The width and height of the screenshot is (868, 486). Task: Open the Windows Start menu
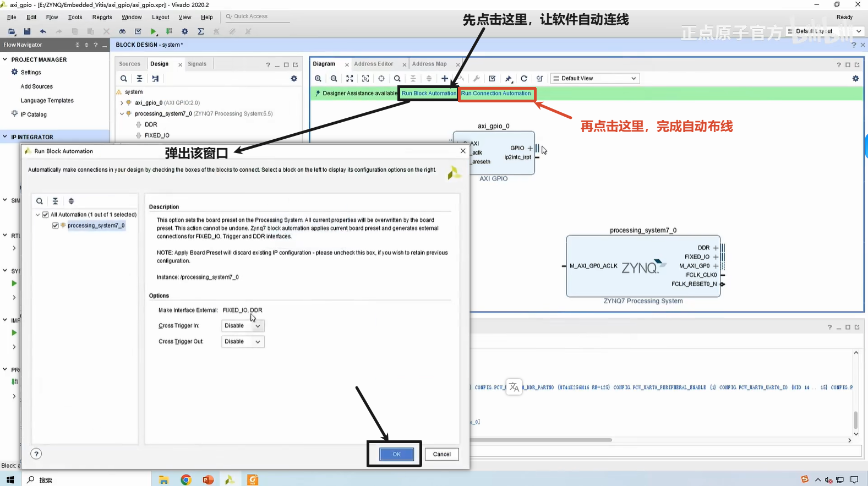pyautogui.click(x=10, y=480)
